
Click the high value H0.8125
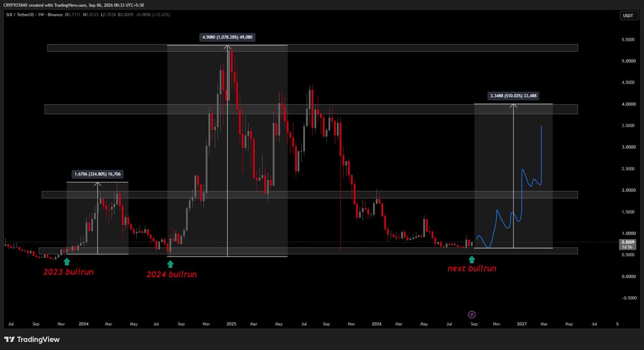pos(91,14)
